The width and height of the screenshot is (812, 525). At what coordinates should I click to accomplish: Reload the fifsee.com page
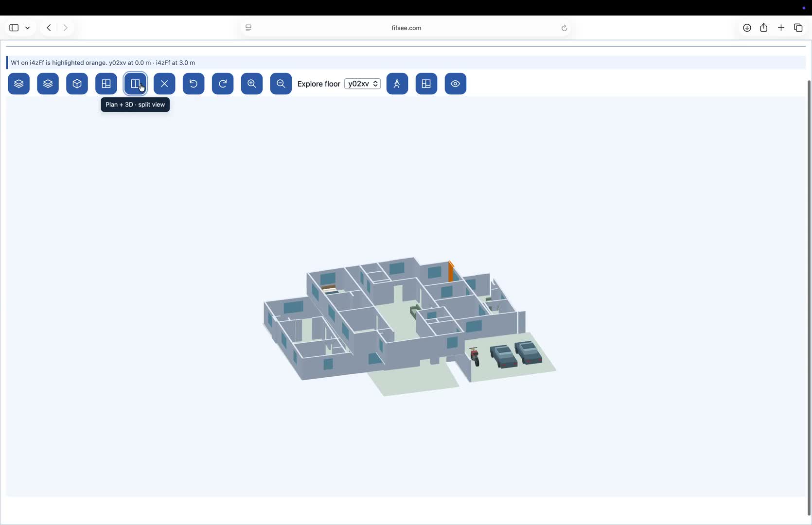pyautogui.click(x=564, y=28)
